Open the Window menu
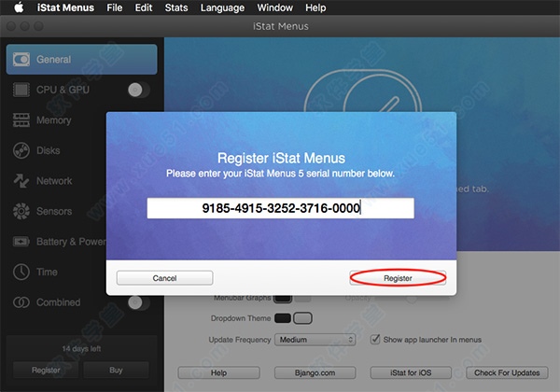The height and width of the screenshot is (392, 560). 275,7
